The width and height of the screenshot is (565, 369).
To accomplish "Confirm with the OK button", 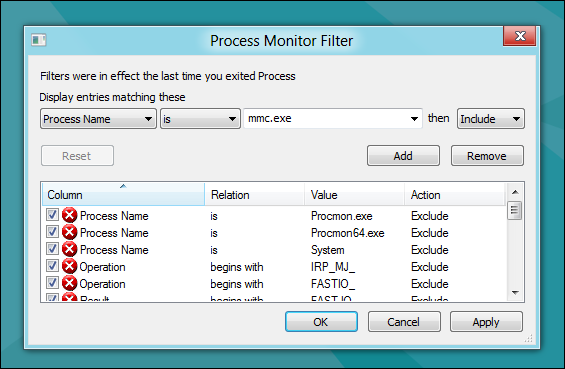I will (321, 321).
